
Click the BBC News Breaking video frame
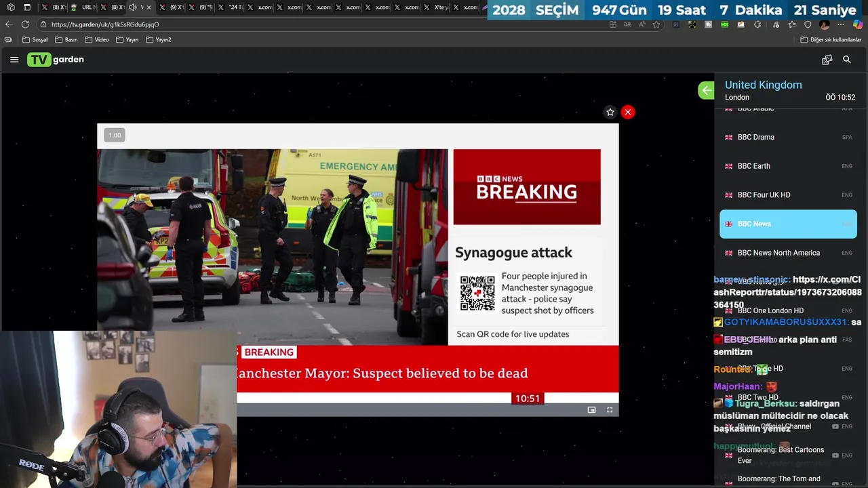tap(358, 270)
